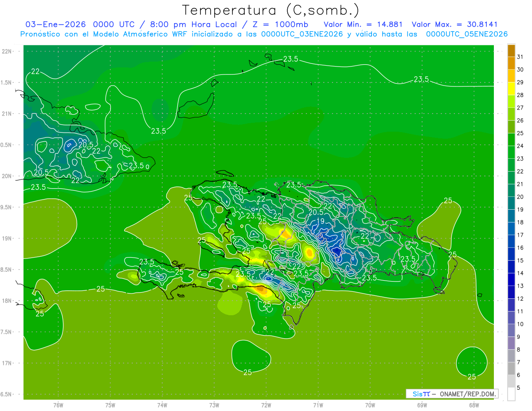The height and width of the screenshot is (411, 532).
Task: Click the "20N" latitude axis label
Action: (x=7, y=176)
